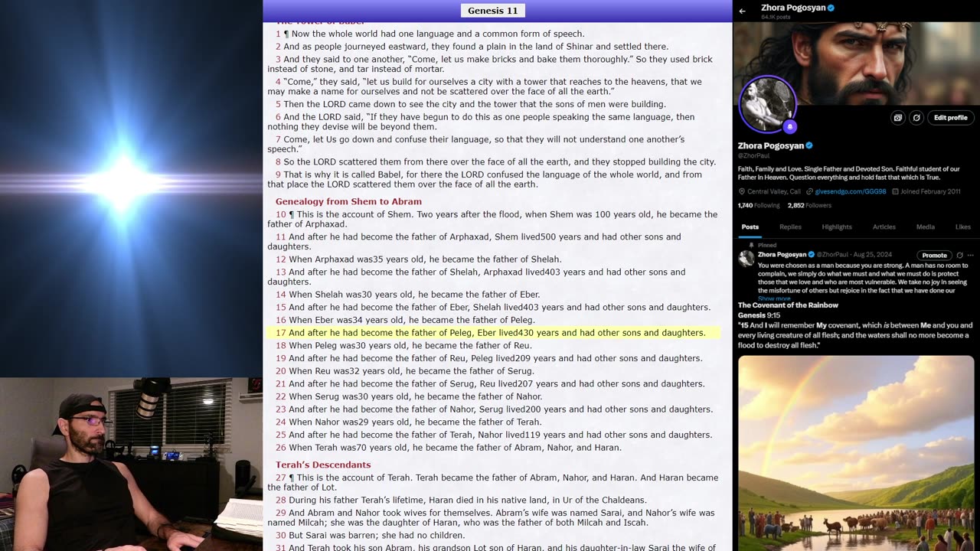Click the Edit profile button

pyautogui.click(x=951, y=118)
